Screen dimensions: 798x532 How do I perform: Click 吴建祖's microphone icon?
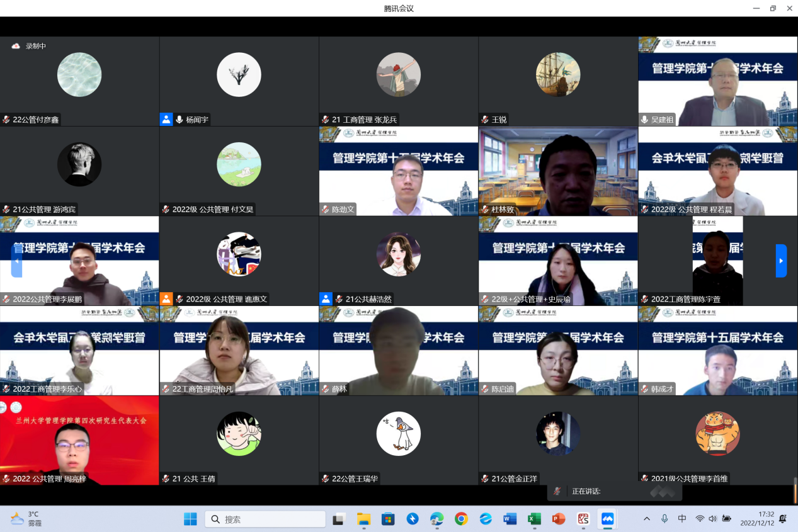pyautogui.click(x=644, y=119)
